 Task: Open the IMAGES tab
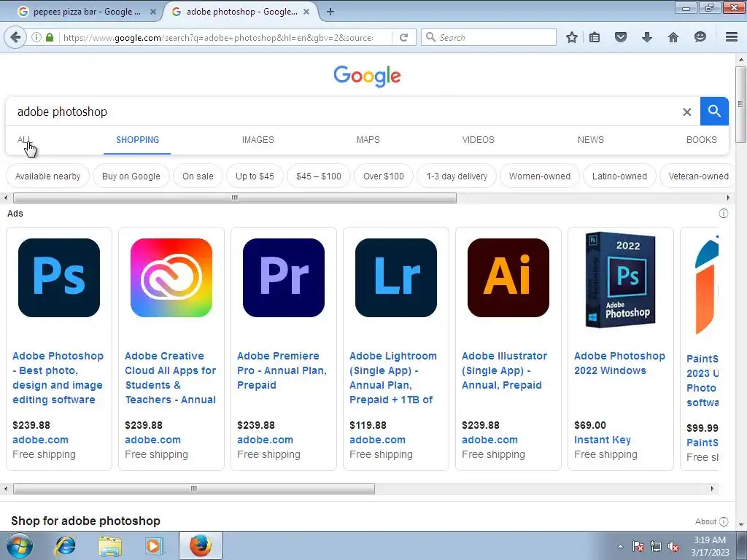point(258,140)
